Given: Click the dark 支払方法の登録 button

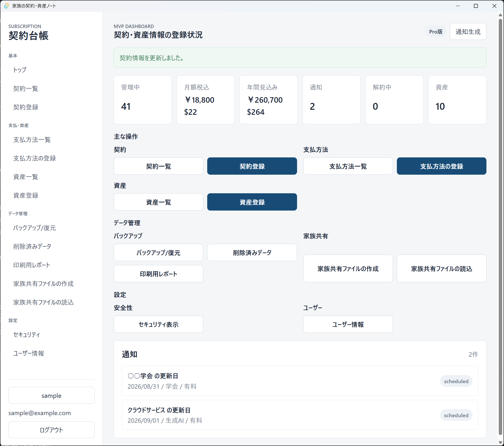Looking at the screenshot, I should pyautogui.click(x=442, y=166).
